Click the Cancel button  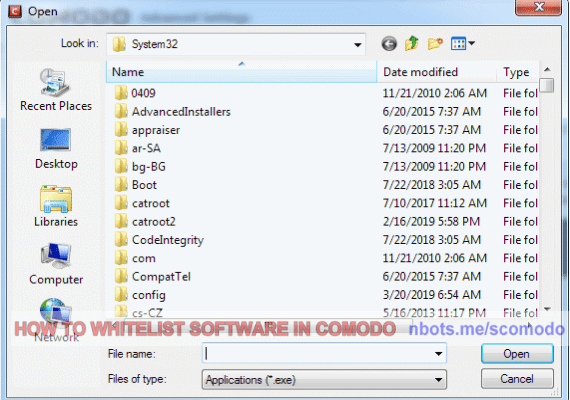click(517, 379)
